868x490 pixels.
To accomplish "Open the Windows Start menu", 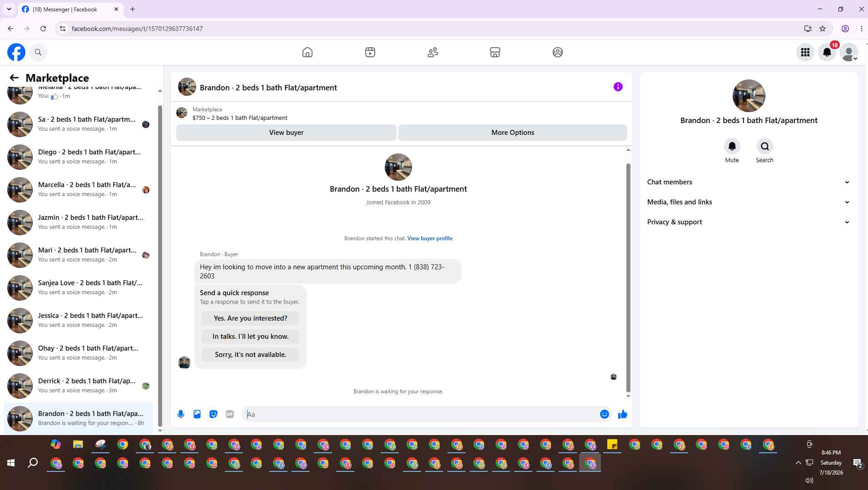I will (11, 463).
